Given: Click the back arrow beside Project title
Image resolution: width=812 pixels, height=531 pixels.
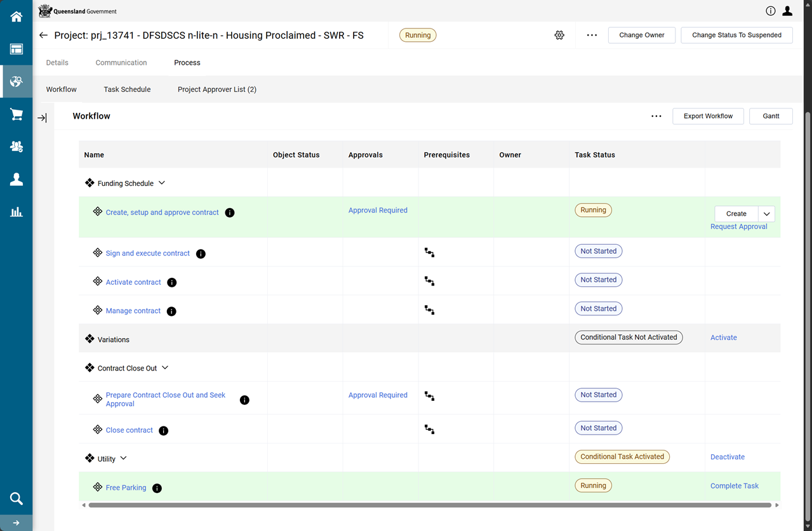Looking at the screenshot, I should (x=43, y=36).
